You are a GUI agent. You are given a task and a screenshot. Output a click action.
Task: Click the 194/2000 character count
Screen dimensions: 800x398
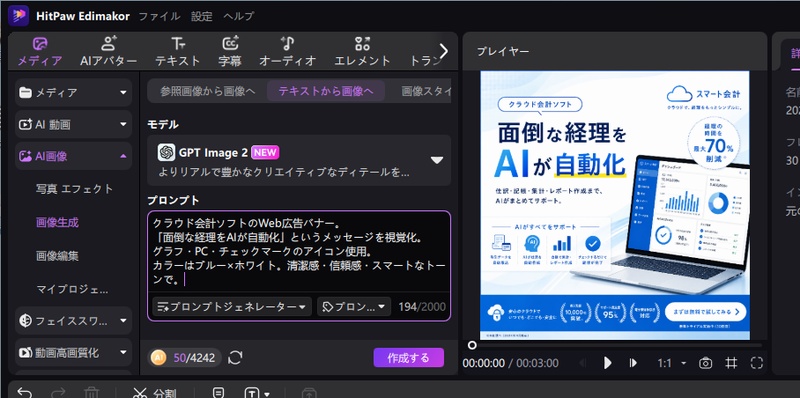tap(422, 307)
